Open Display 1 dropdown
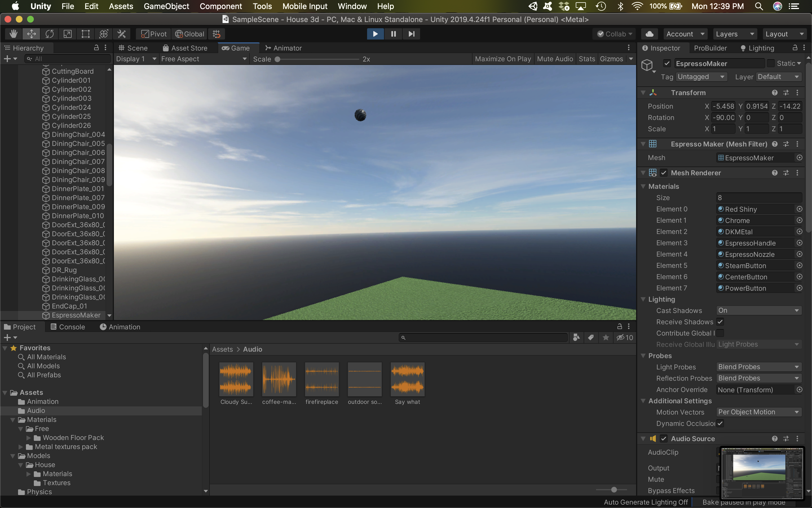 coord(136,59)
